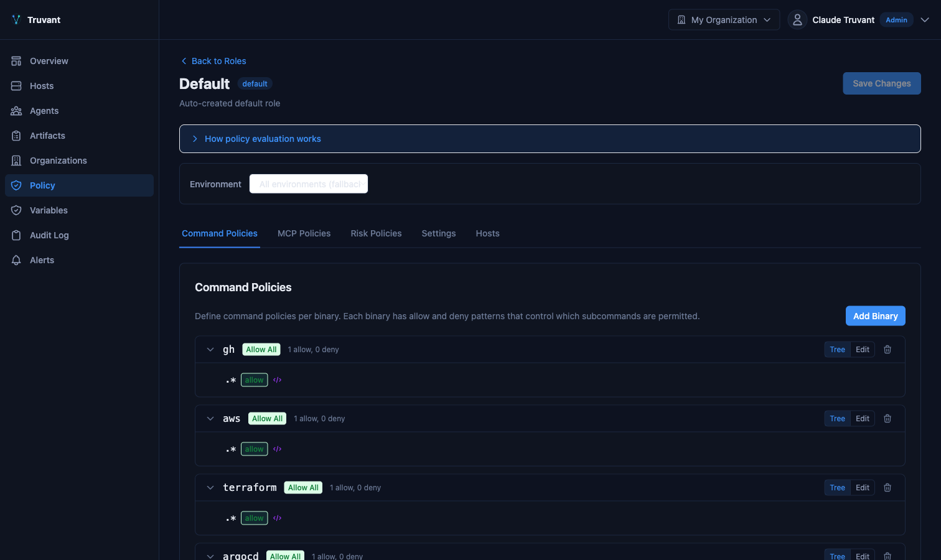Image resolution: width=941 pixels, height=560 pixels.
Task: Click the '1 allow, 0 deny' text for gh
Action: (313, 350)
